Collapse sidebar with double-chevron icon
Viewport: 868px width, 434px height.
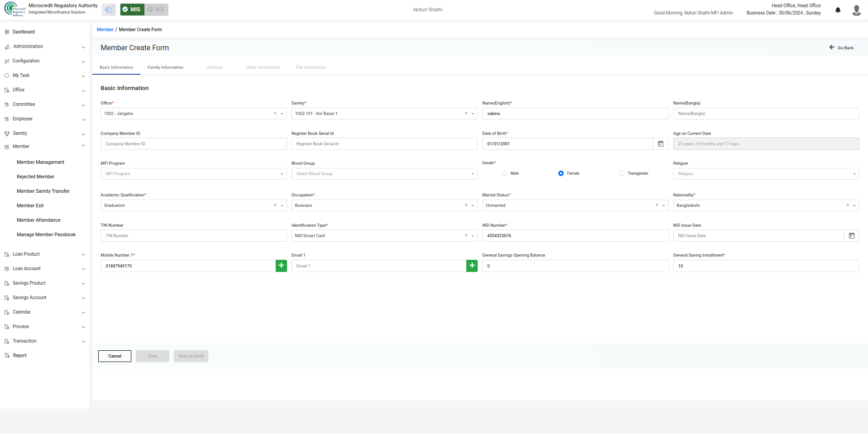(108, 10)
